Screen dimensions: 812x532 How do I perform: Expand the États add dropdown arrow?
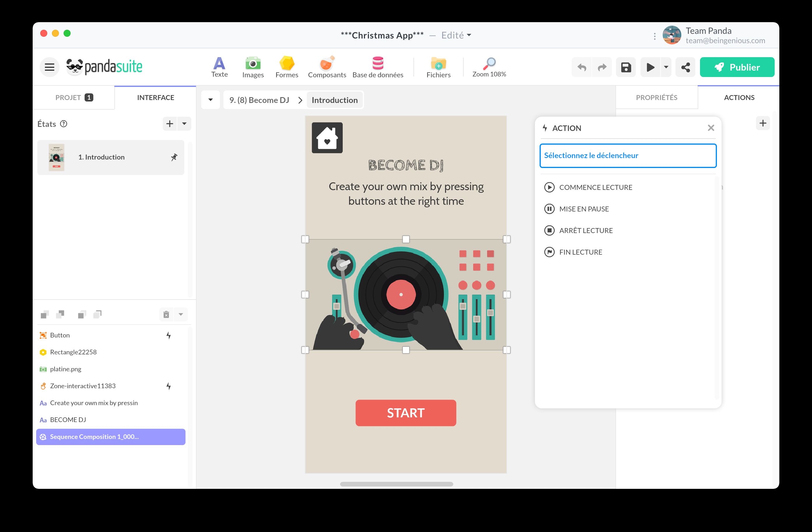point(184,124)
